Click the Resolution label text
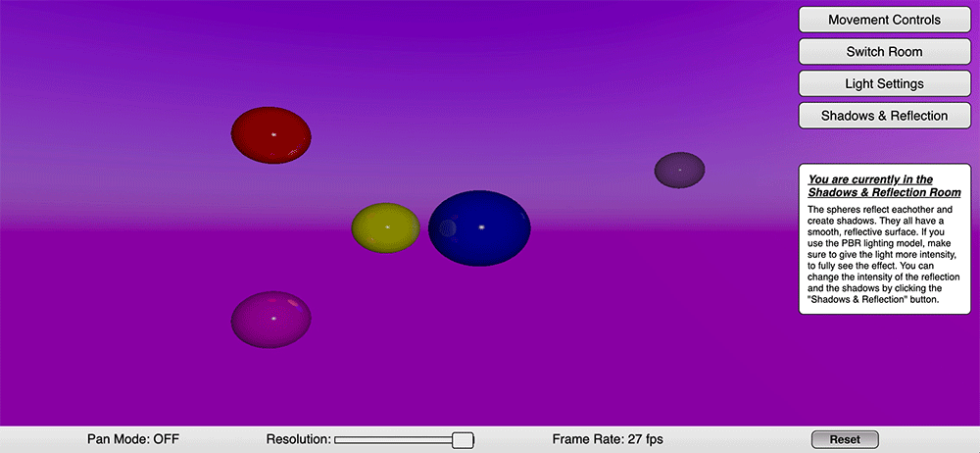The width and height of the screenshot is (980, 453). click(298, 439)
